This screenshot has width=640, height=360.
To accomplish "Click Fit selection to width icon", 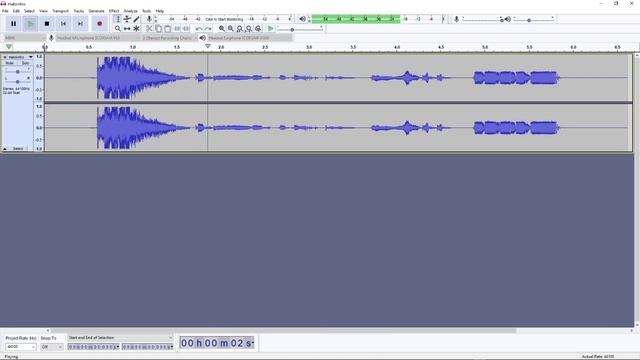I will pos(240,29).
